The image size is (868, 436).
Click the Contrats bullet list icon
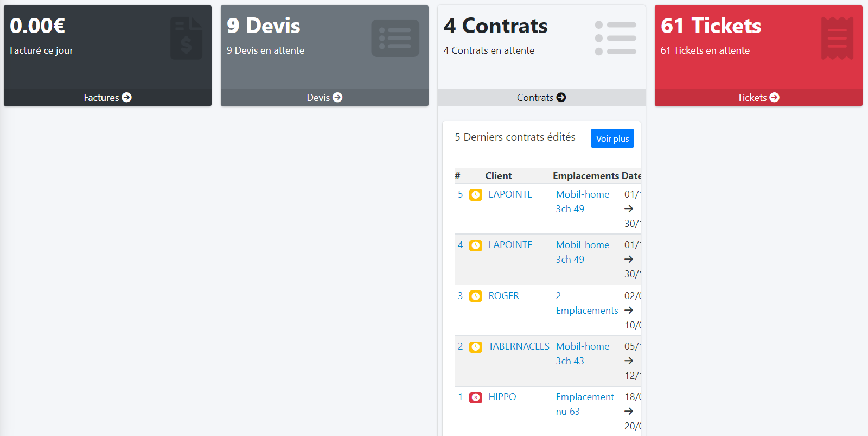point(615,38)
